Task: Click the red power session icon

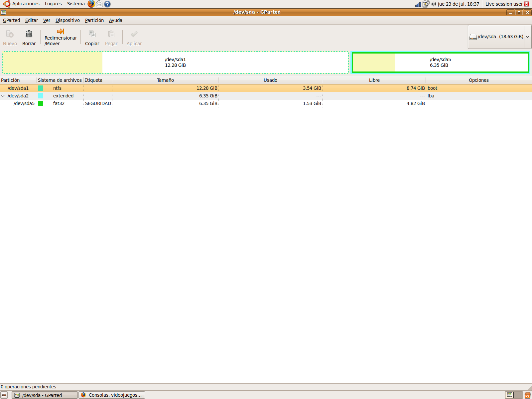Action: (527, 4)
